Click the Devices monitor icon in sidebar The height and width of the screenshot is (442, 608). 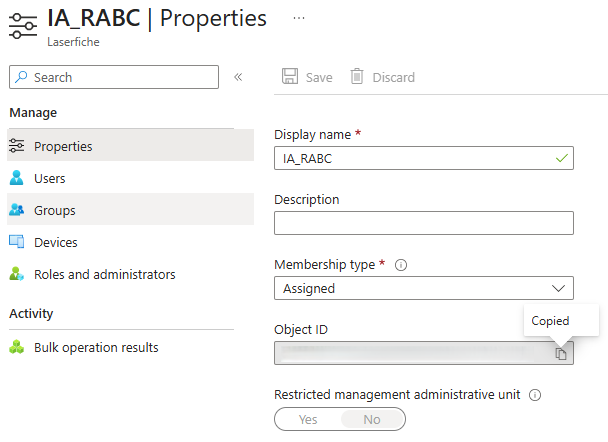16,242
